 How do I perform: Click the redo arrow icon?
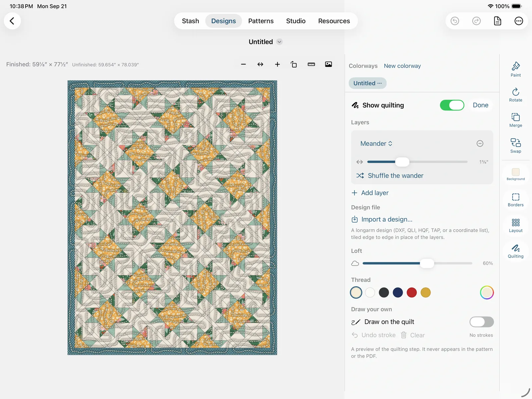tap(476, 21)
